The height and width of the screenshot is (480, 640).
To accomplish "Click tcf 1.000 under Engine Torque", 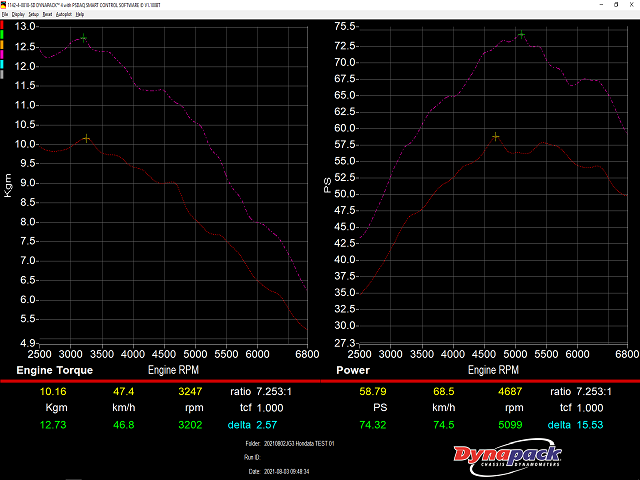I will click(x=262, y=408).
